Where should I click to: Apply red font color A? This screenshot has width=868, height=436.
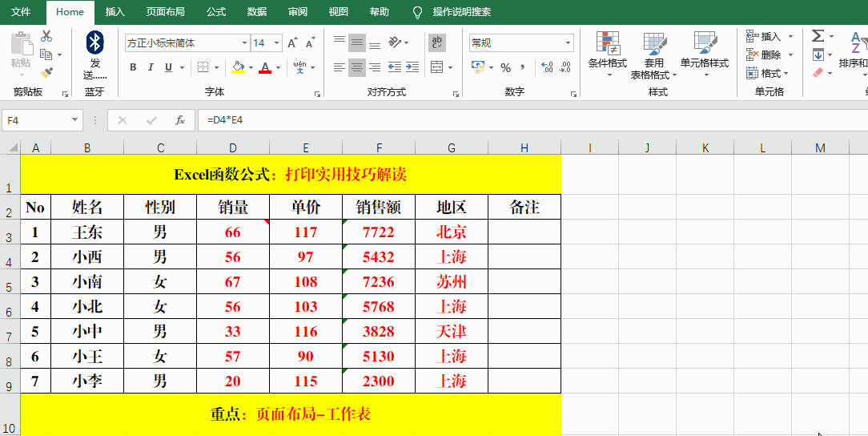265,67
